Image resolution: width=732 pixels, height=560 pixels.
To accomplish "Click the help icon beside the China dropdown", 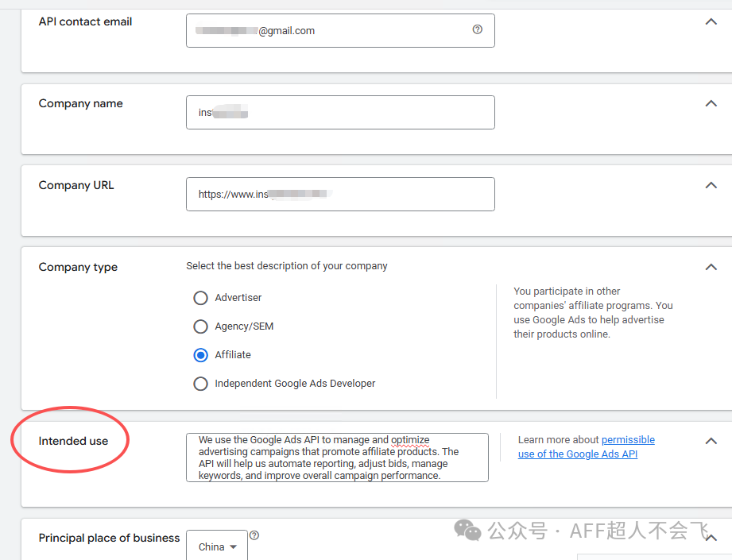I will (254, 535).
